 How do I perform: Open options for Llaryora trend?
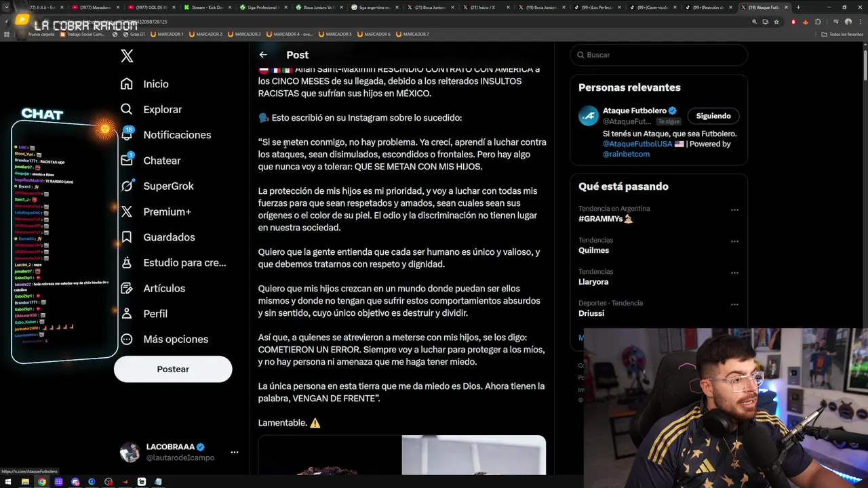click(x=734, y=273)
